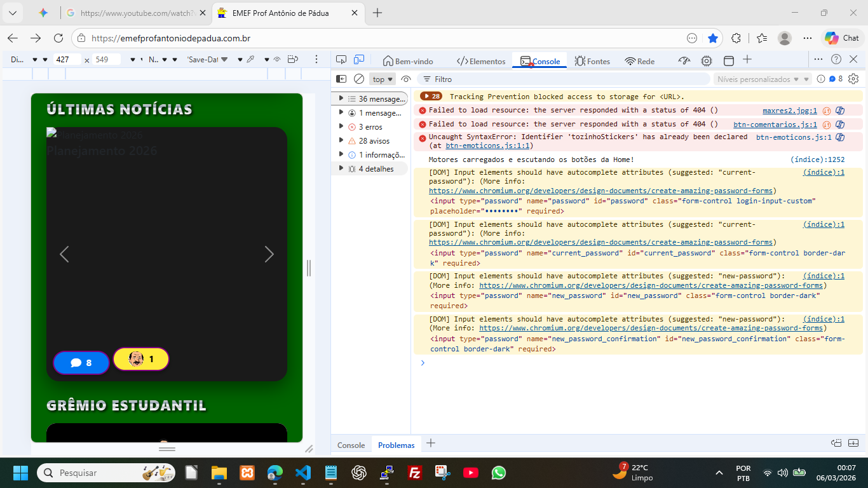
Task: Click the 8 issues message counter
Action: click(836, 79)
